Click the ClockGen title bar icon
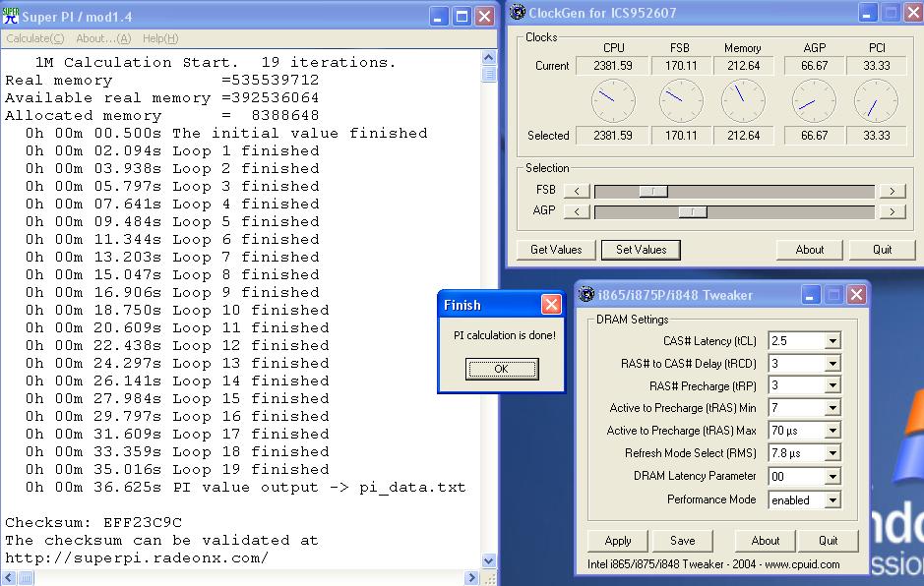 coord(517,12)
